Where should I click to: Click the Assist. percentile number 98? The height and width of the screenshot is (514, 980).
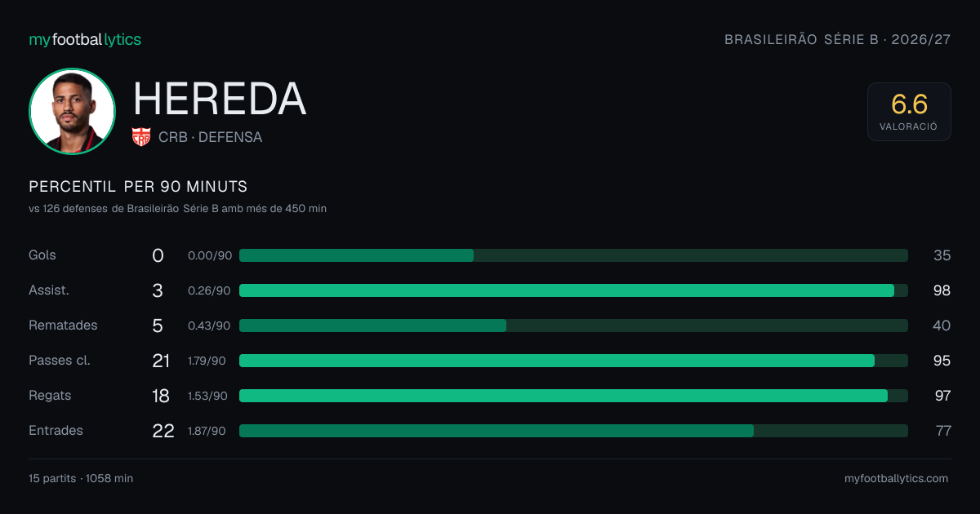942,290
